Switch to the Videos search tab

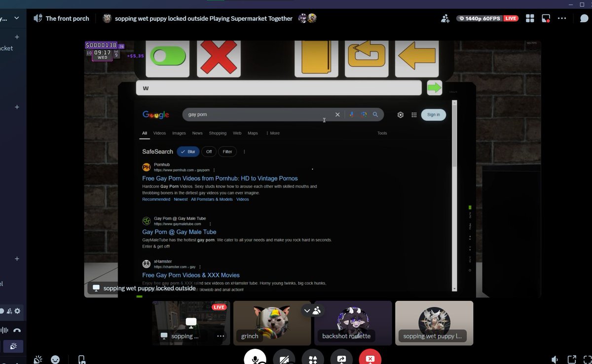159,133
